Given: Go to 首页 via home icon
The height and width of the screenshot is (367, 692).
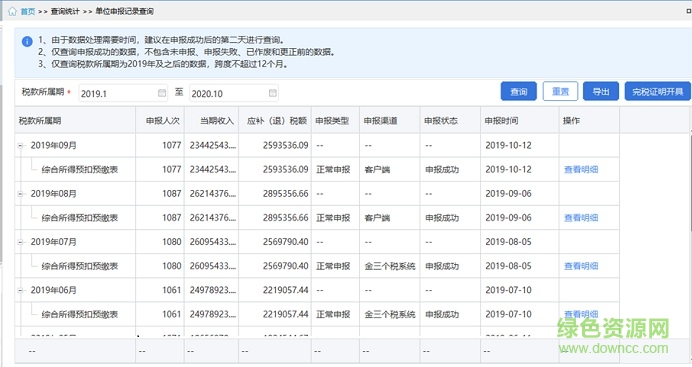Looking at the screenshot, I should pyautogui.click(x=12, y=11).
